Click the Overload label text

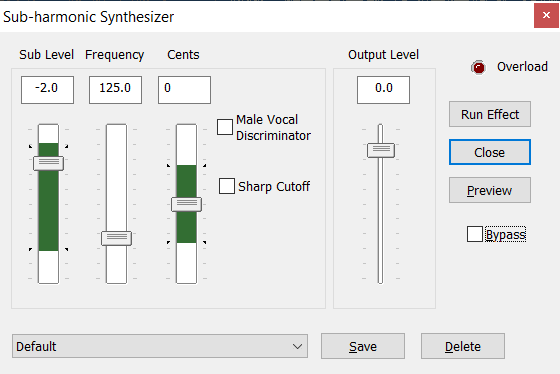(x=522, y=67)
